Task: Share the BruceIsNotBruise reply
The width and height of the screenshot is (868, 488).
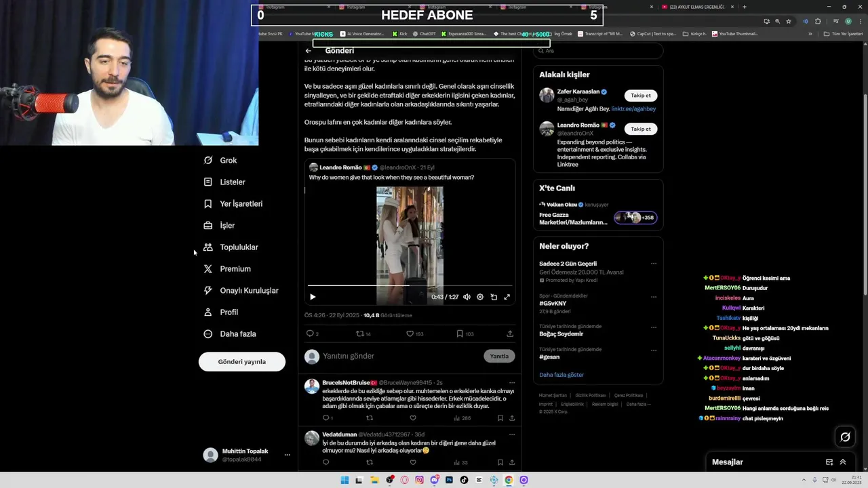Action: [x=512, y=418]
